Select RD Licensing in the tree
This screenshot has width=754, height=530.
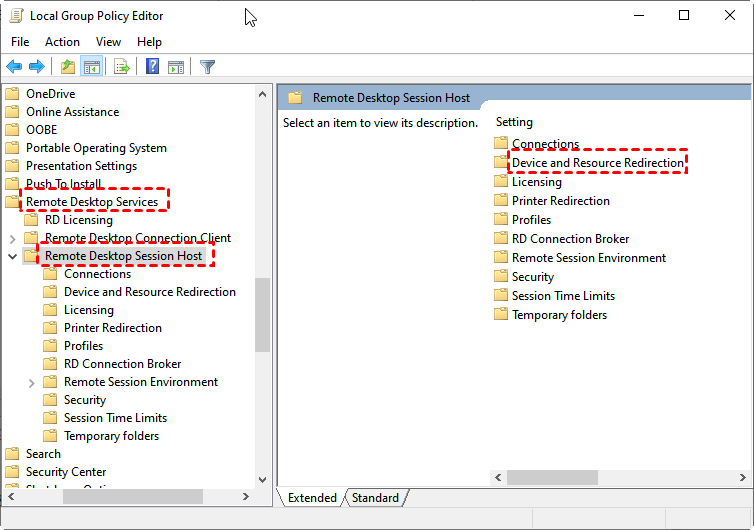(79, 220)
